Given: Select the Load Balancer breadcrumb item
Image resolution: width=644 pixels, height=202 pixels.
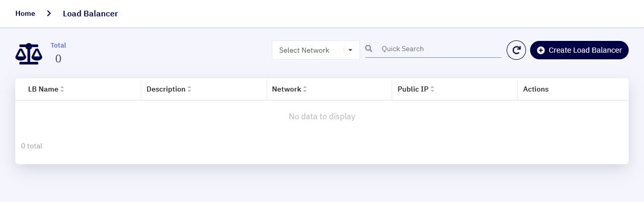Looking at the screenshot, I should coord(90,13).
